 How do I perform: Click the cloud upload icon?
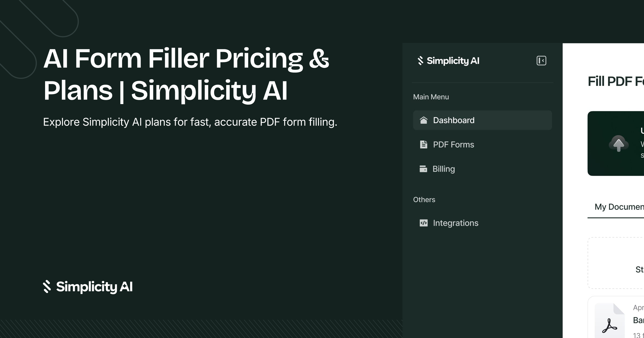click(x=619, y=144)
